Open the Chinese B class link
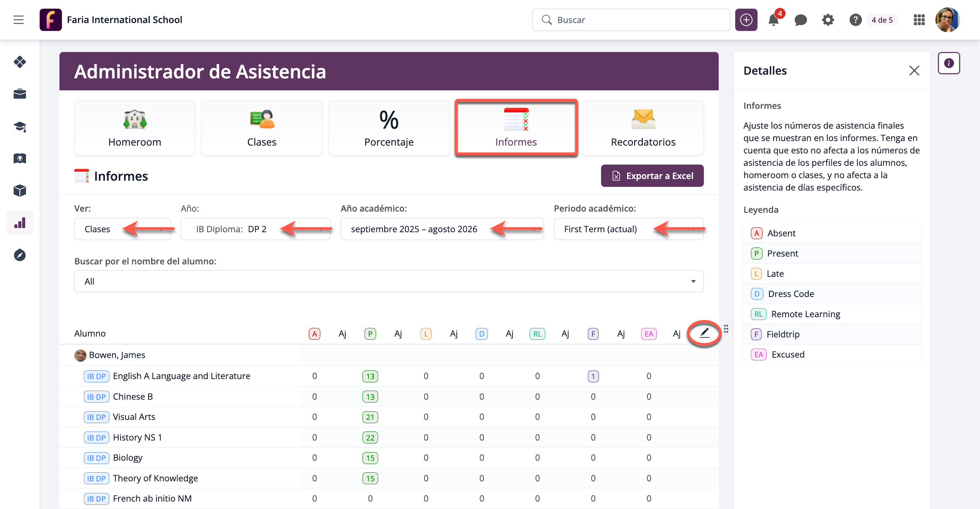The height and width of the screenshot is (509, 980). [x=133, y=396]
